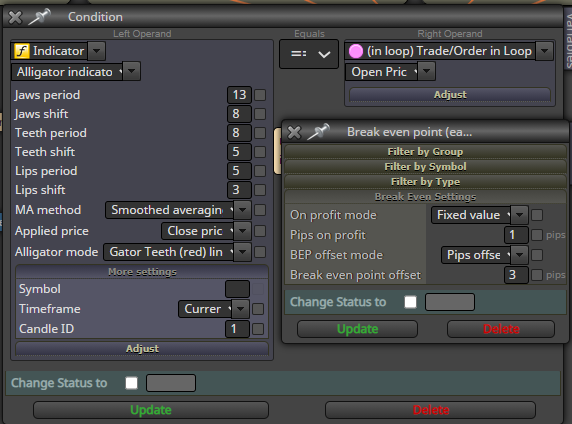Click status field in Break even panel

[x=450, y=302]
